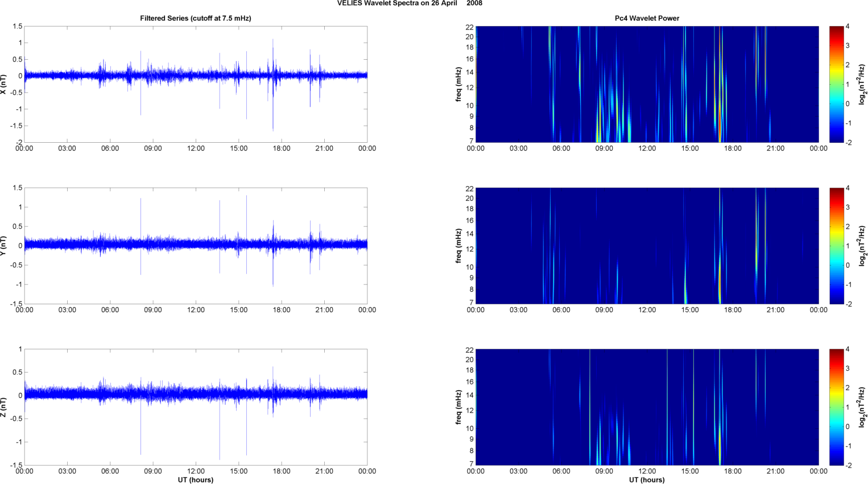Image resolution: width=868 pixels, height=484 pixels.
Task: Select the Z (nT) axis label
Action: click(x=4, y=407)
